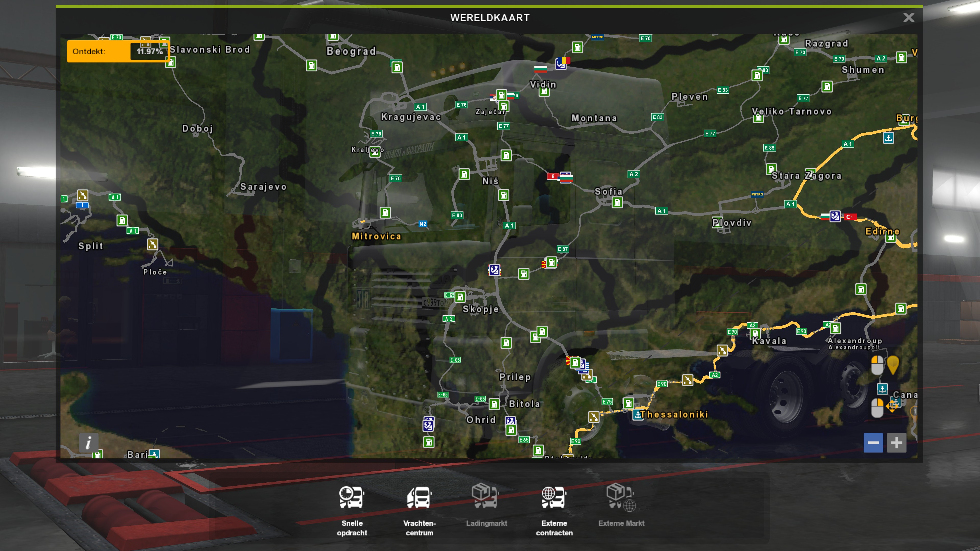980x551 pixels.
Task: Click the Plovdiv city label
Action: (x=732, y=223)
